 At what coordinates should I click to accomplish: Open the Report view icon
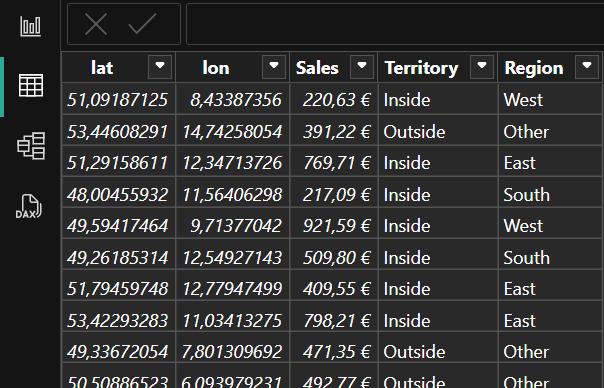point(30,27)
